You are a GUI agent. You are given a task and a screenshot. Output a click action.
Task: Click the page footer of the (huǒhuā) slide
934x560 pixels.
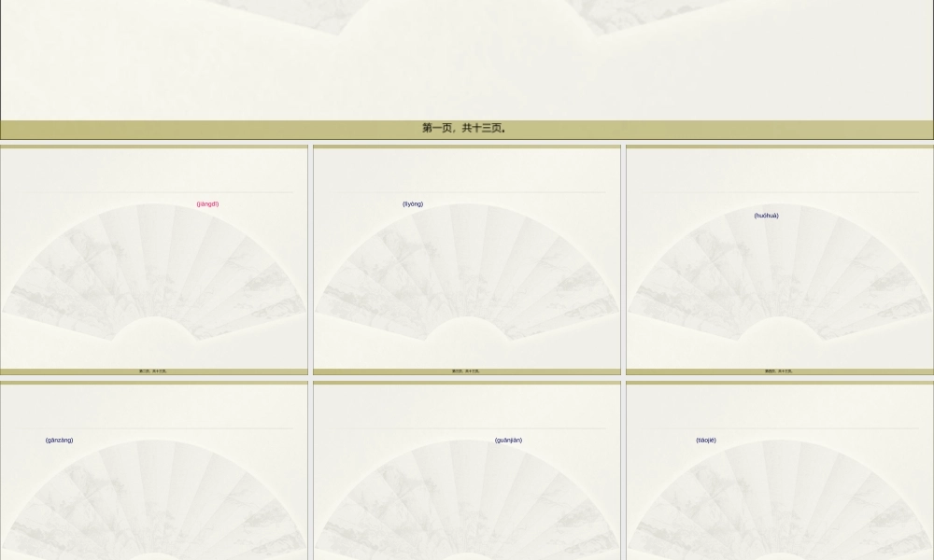tap(779, 371)
